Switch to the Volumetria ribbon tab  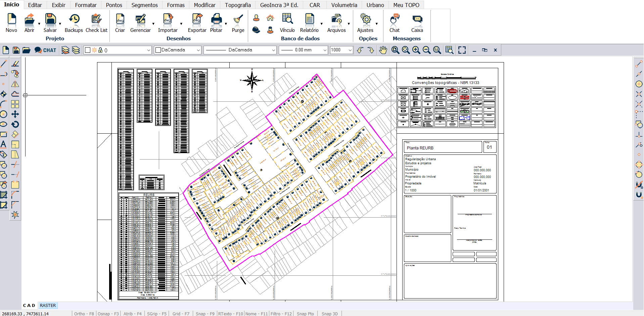click(344, 5)
